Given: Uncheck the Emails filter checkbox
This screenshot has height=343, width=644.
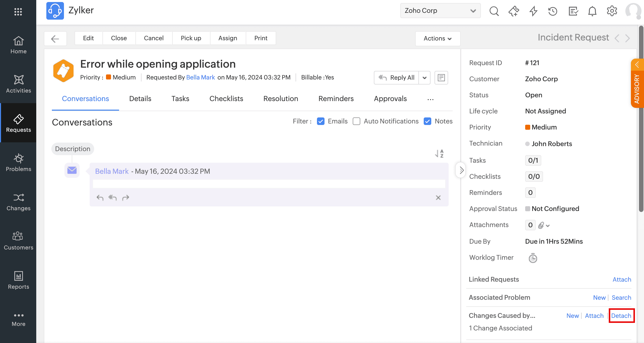Looking at the screenshot, I should pos(320,121).
